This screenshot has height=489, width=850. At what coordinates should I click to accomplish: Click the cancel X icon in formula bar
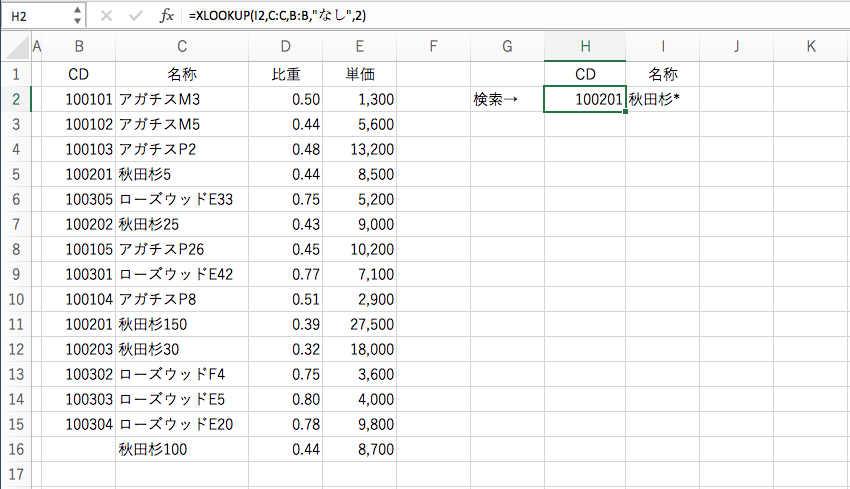(x=106, y=16)
